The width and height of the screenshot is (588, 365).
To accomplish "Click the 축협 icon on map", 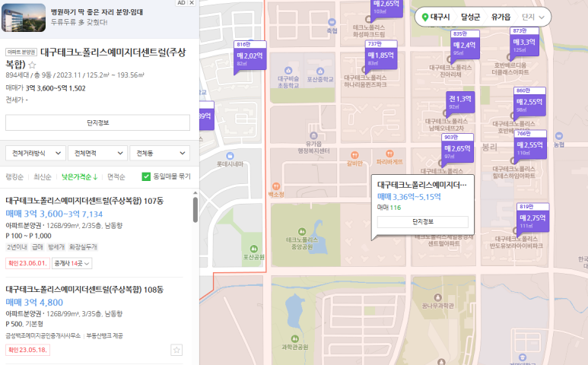I will point(332,22).
